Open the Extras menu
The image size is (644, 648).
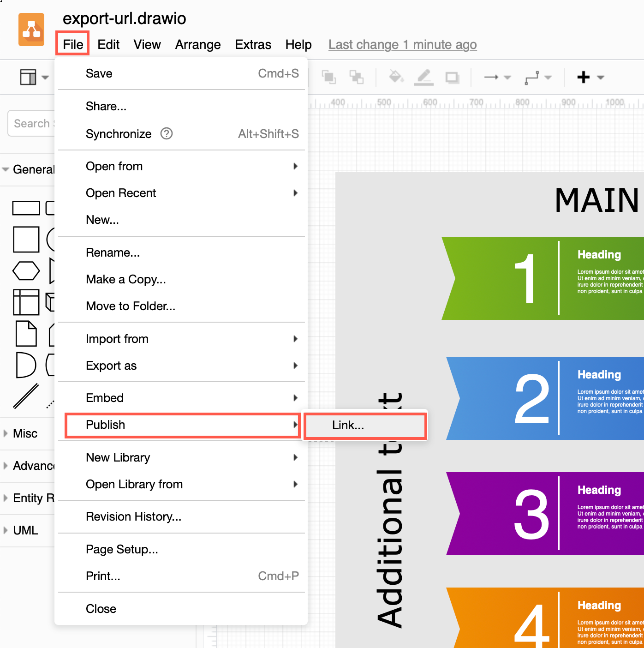click(x=253, y=44)
